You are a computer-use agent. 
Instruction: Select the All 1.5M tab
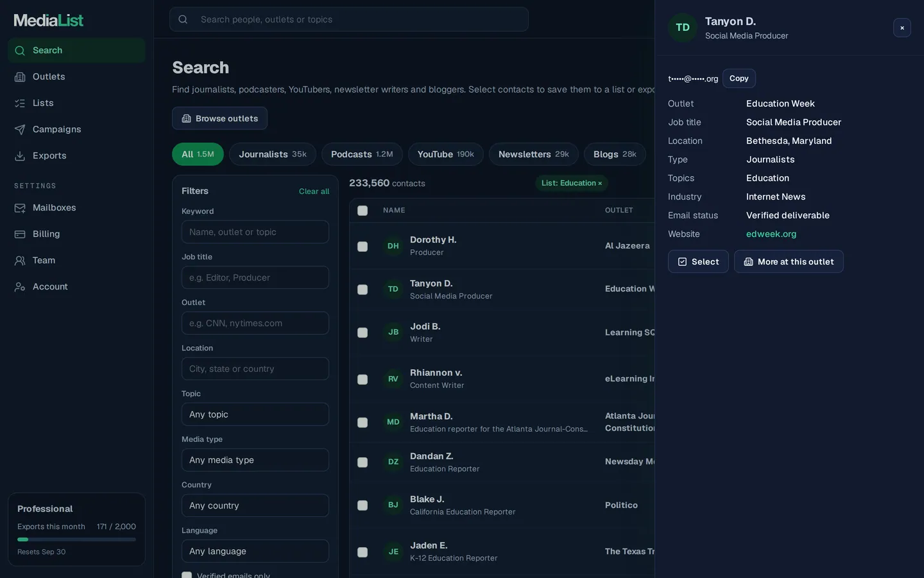click(198, 154)
